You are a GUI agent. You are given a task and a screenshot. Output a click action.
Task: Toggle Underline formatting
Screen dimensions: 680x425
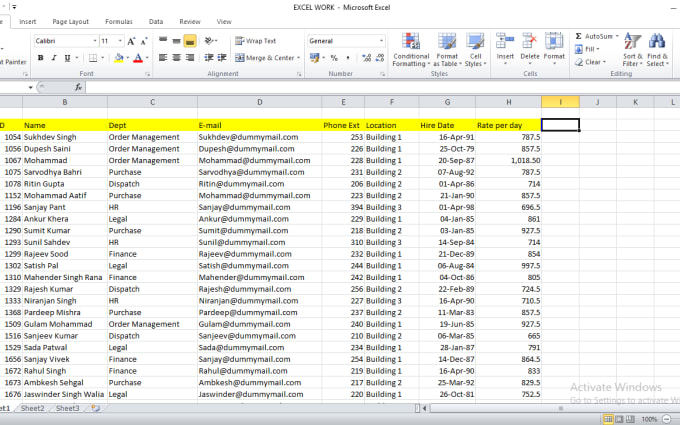(x=67, y=58)
